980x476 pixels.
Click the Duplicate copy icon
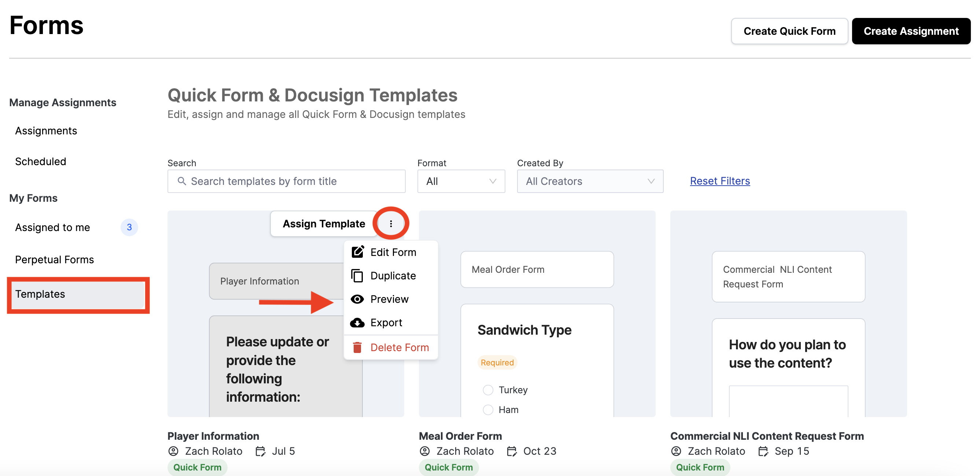(x=357, y=276)
